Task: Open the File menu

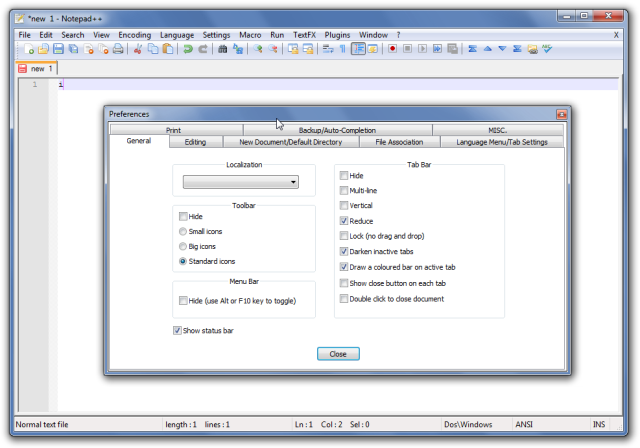Action: click(24, 35)
